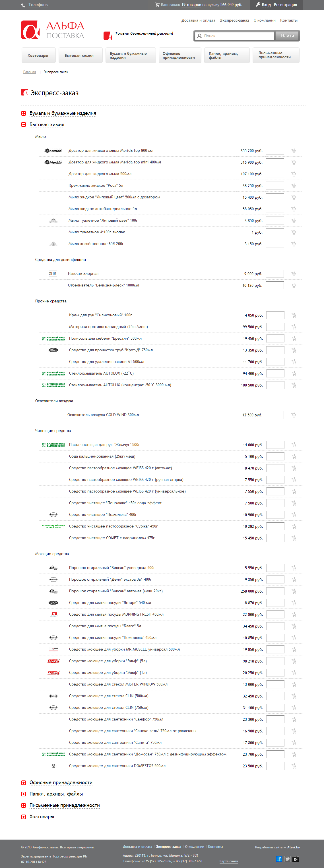This screenshot has width=324, height=868.
Task: Open Экспресс-заказ link in the footer
Action: pyautogui.click(x=169, y=847)
